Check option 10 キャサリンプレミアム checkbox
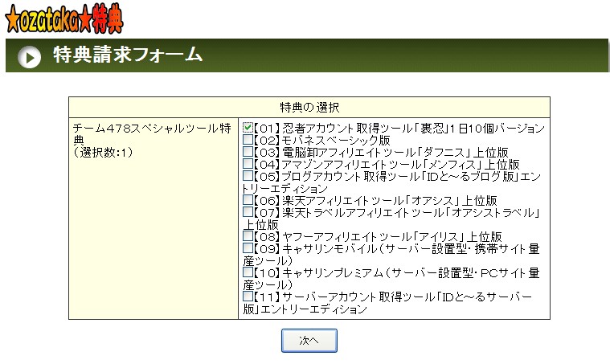 pyautogui.click(x=248, y=272)
